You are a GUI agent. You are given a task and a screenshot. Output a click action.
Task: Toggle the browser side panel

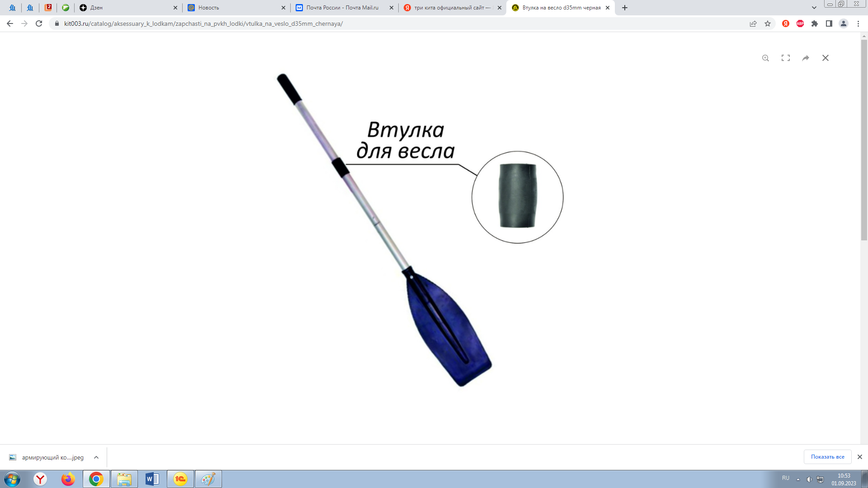(x=829, y=23)
